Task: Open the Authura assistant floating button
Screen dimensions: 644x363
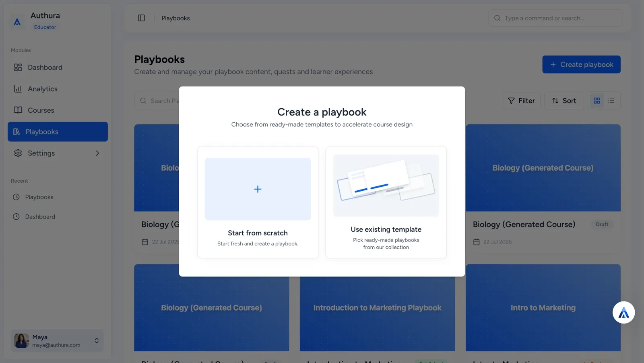Action: tap(623, 312)
